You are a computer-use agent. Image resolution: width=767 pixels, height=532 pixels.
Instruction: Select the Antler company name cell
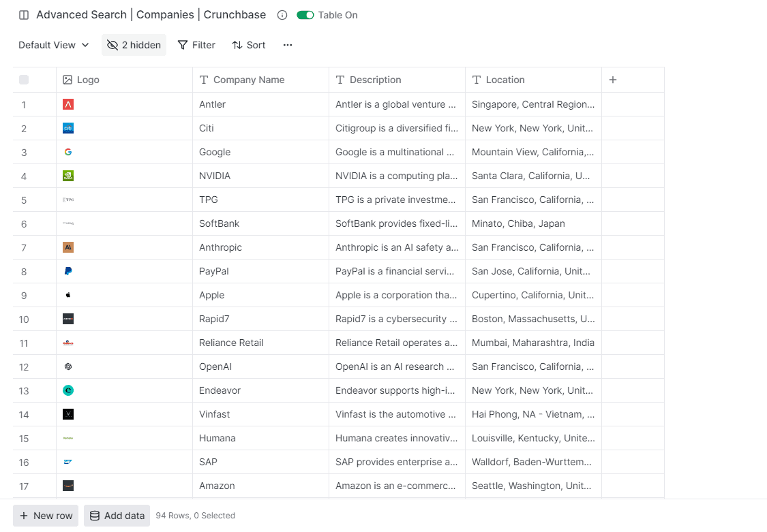(260, 104)
